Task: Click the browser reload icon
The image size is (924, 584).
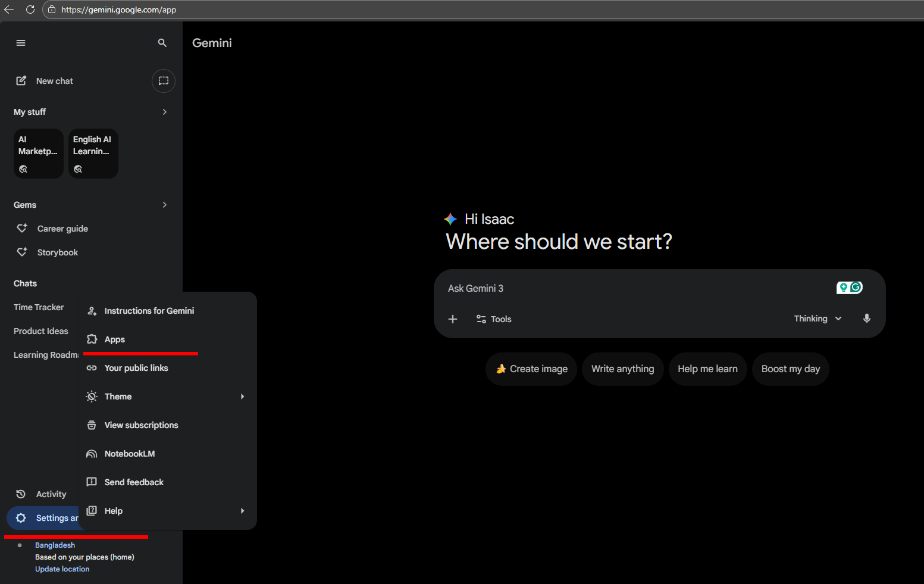Action: coord(30,10)
